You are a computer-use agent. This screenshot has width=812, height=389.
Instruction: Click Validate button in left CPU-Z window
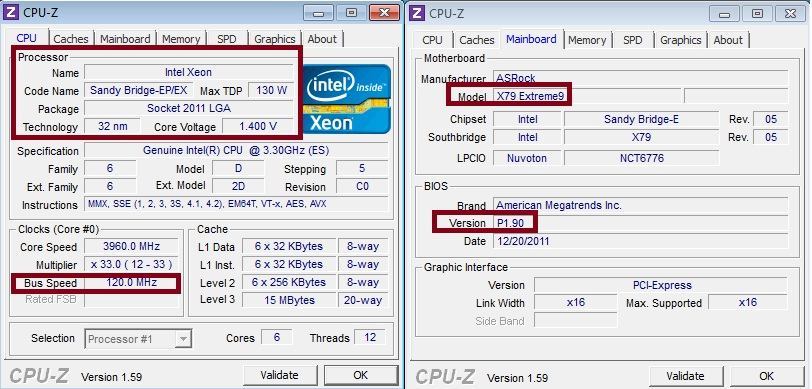point(280,375)
